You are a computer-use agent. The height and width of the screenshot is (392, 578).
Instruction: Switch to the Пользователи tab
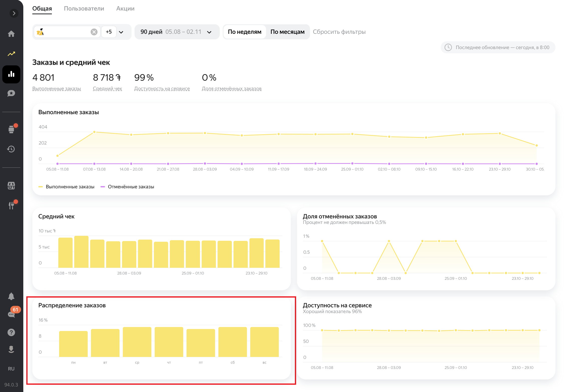[x=84, y=9]
